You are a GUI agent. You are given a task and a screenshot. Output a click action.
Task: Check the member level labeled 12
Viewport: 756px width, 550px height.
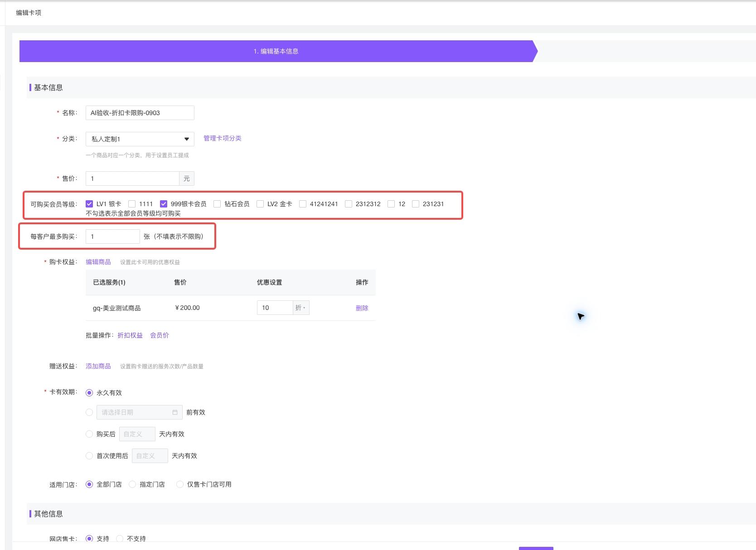pos(391,204)
